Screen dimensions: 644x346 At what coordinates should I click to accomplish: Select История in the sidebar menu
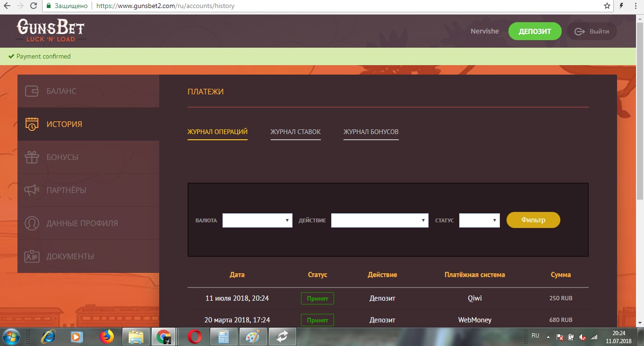(x=88, y=124)
